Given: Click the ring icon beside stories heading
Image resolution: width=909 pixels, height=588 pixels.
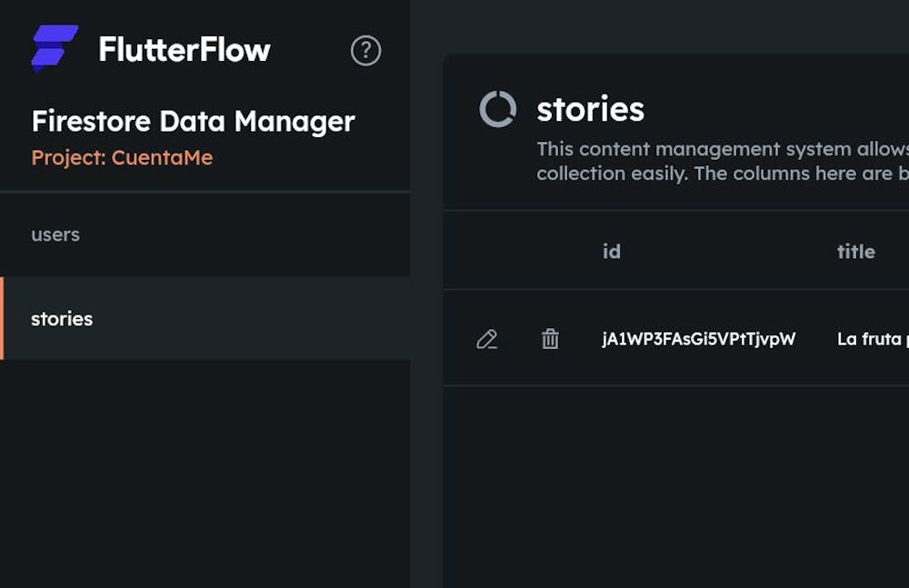Looking at the screenshot, I should coord(497,109).
